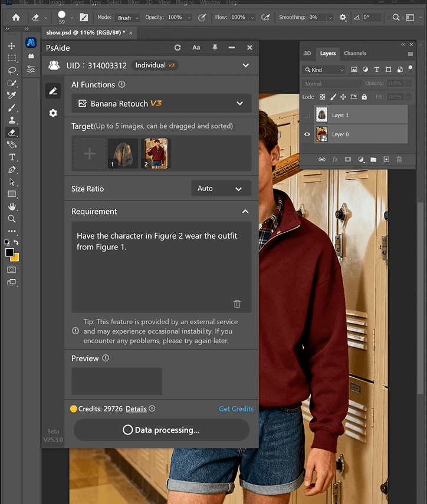
Task: Show Layer 1 visibility
Action: [x=307, y=115]
